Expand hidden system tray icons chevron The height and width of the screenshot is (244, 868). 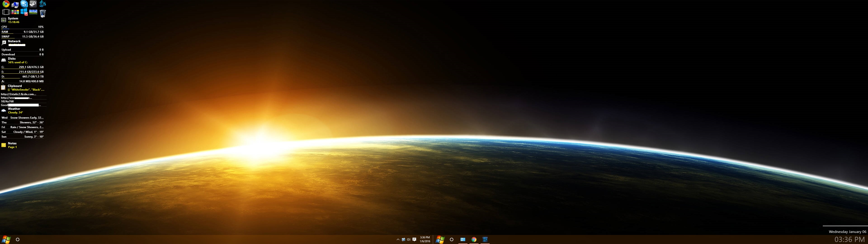click(x=398, y=240)
